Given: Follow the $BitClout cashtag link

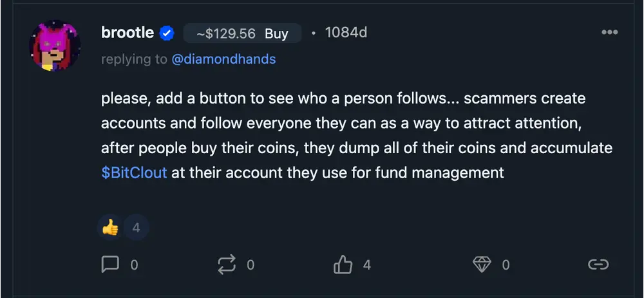Looking at the screenshot, I should (134, 172).
